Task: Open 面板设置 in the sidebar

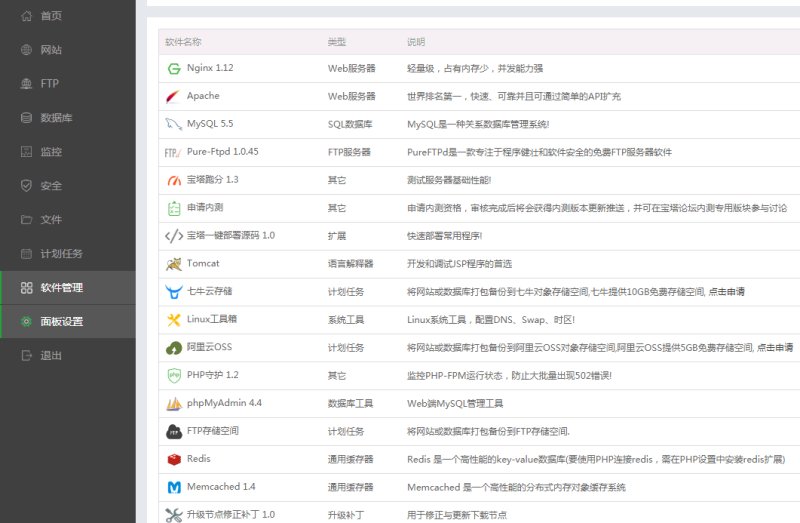Action: (x=68, y=321)
